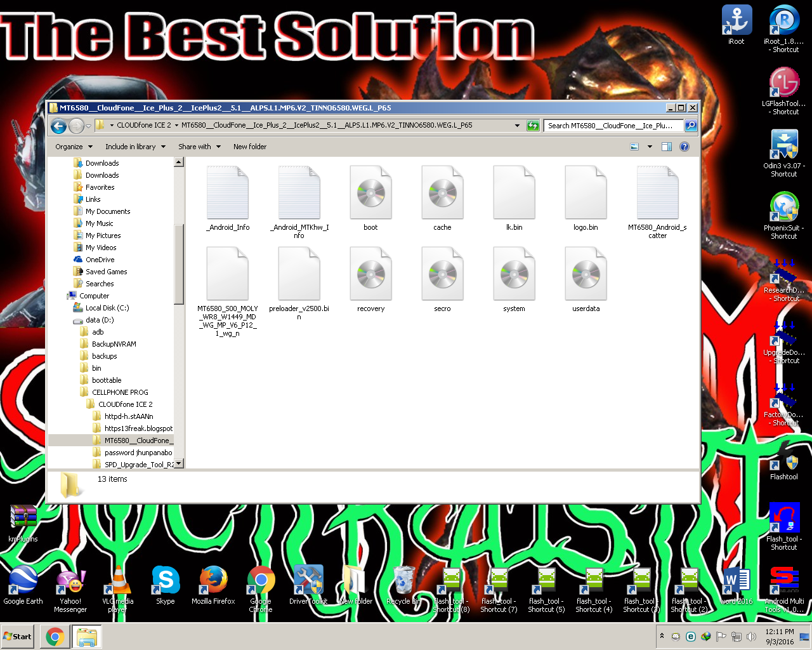Select the lk.bin file
Image resolution: width=812 pixels, height=650 pixels.
tap(514, 198)
